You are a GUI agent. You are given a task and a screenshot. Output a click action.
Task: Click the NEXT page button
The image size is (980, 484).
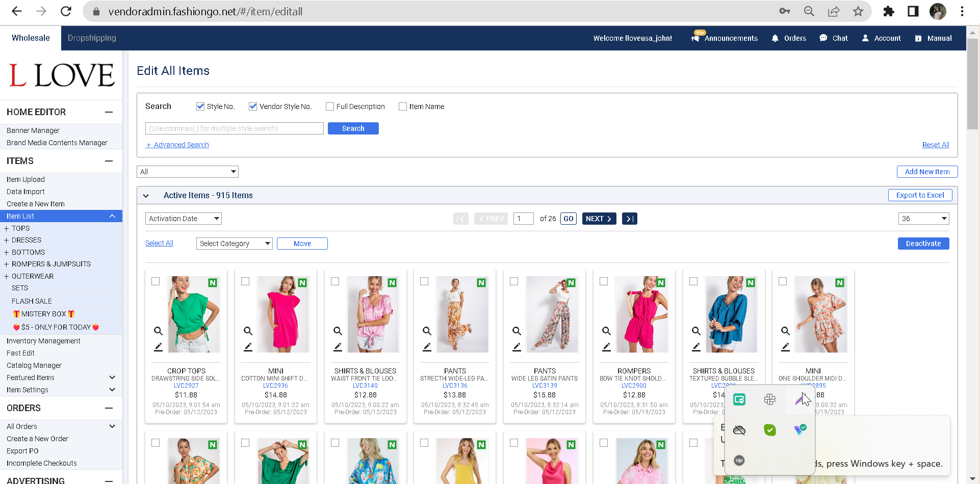(599, 219)
